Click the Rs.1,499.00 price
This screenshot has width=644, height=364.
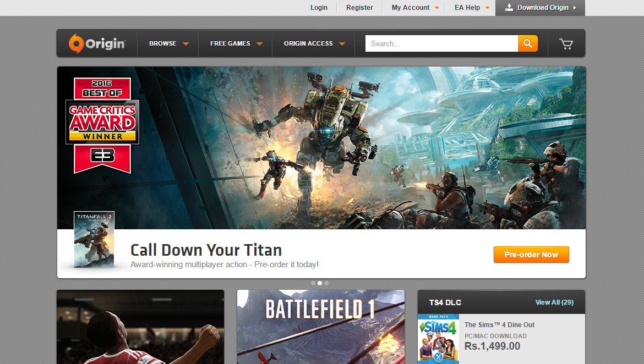[x=493, y=346]
